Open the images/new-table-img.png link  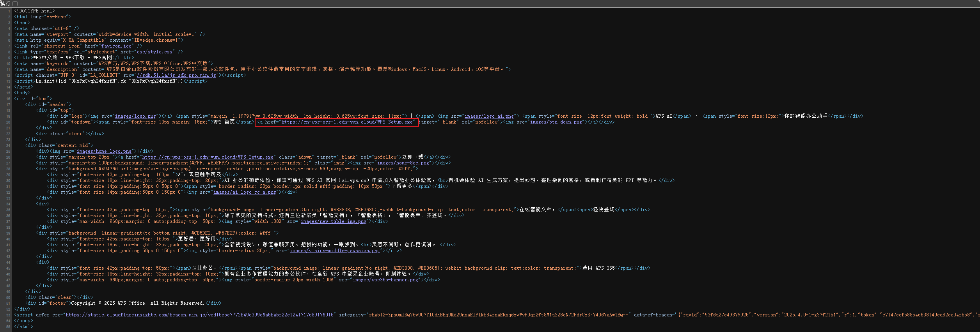[x=334, y=221]
